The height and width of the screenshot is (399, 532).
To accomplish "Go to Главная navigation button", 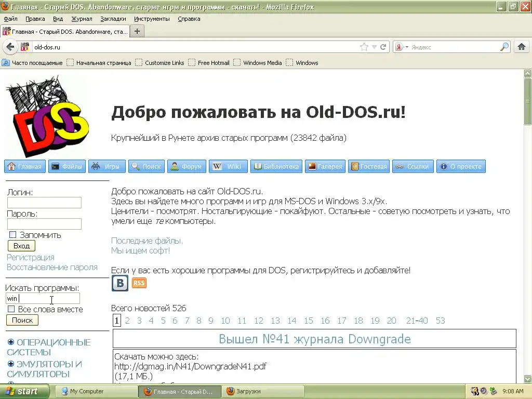I will [25, 166].
